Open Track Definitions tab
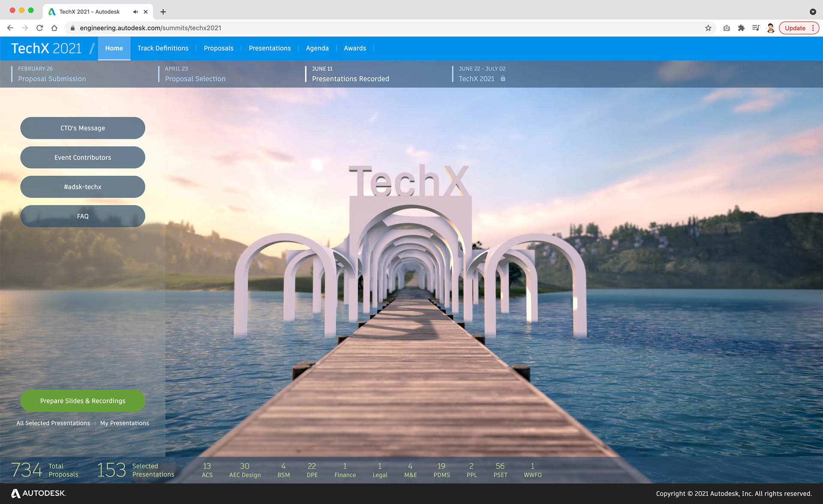The image size is (823, 504). coord(163,48)
